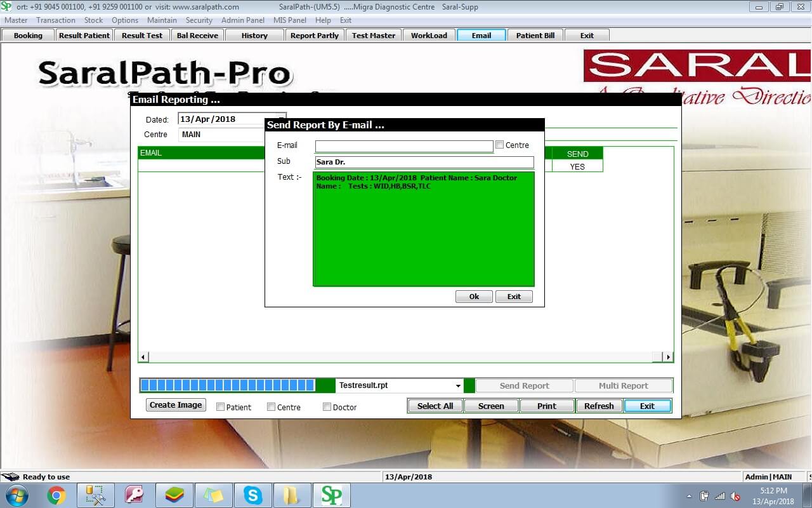Click the Booking toolbar button
Viewport: 812px width, 508px height.
pyautogui.click(x=28, y=36)
